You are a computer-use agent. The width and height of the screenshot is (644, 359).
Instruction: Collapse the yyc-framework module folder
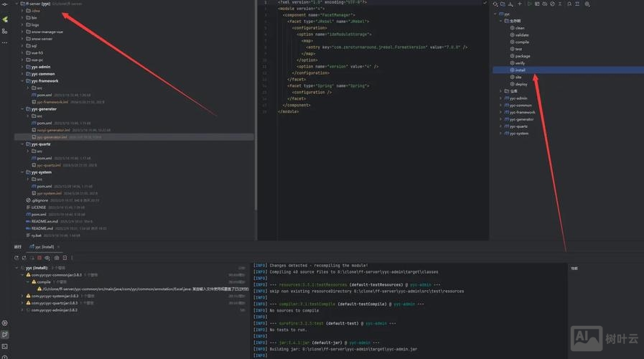[x=22, y=81]
